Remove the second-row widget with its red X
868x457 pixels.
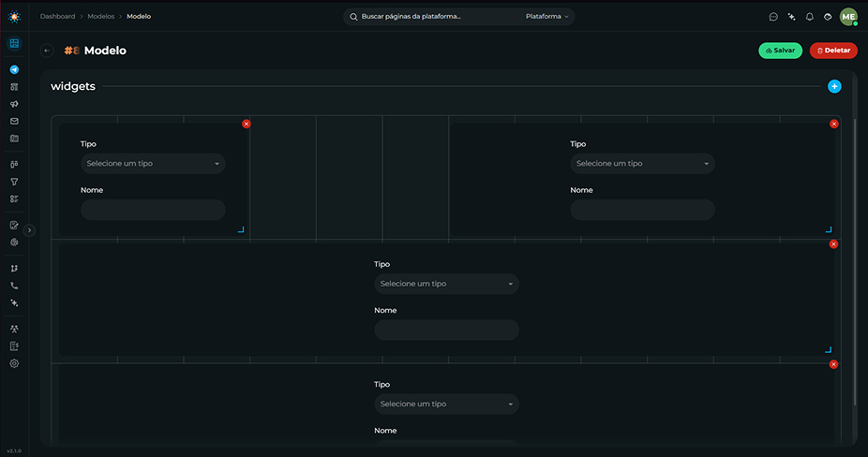point(833,244)
